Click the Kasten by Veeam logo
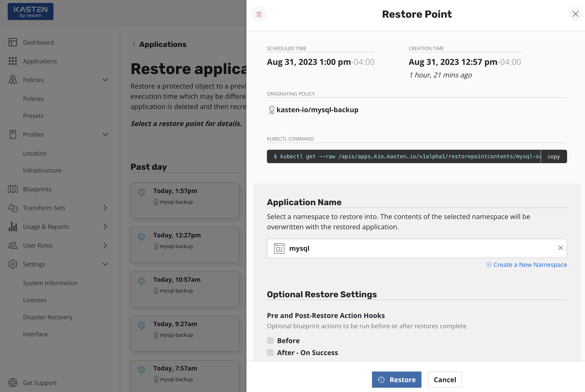 (x=30, y=12)
